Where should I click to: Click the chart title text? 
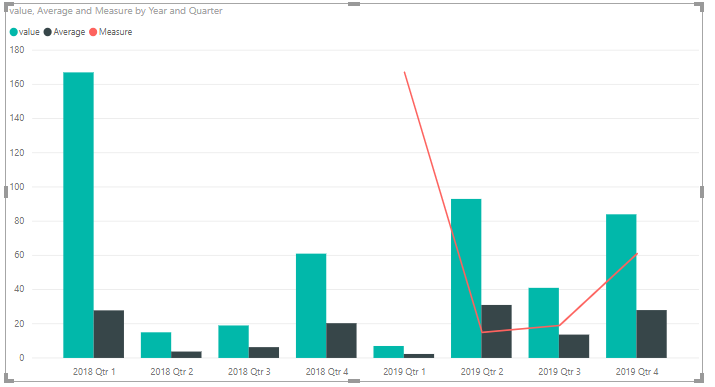[116, 10]
